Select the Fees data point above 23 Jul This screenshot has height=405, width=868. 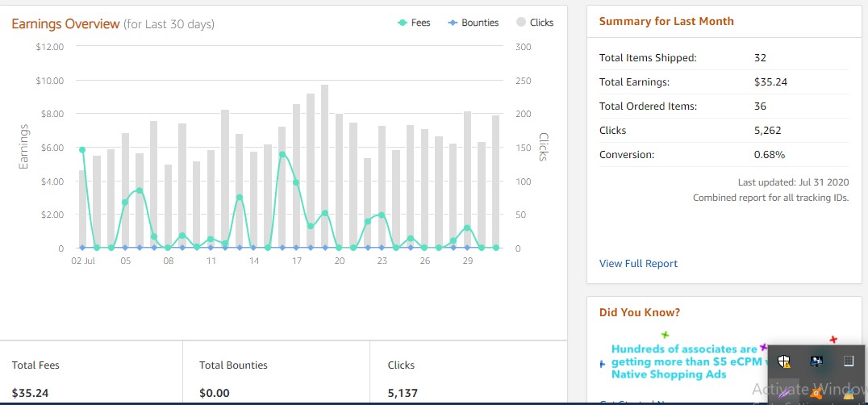tap(382, 215)
